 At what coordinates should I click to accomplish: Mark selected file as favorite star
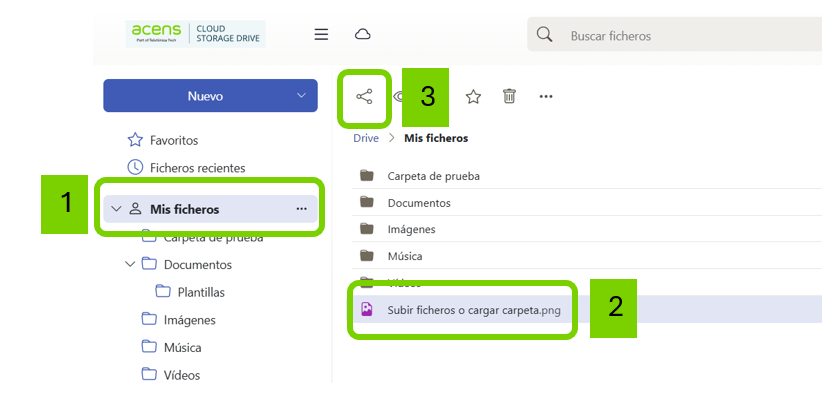point(473,96)
